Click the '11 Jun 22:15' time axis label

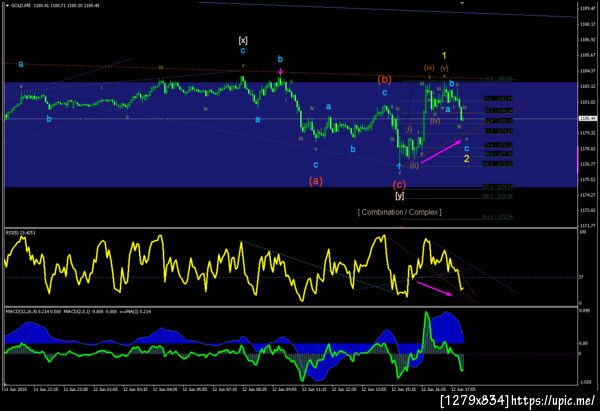coord(46,389)
